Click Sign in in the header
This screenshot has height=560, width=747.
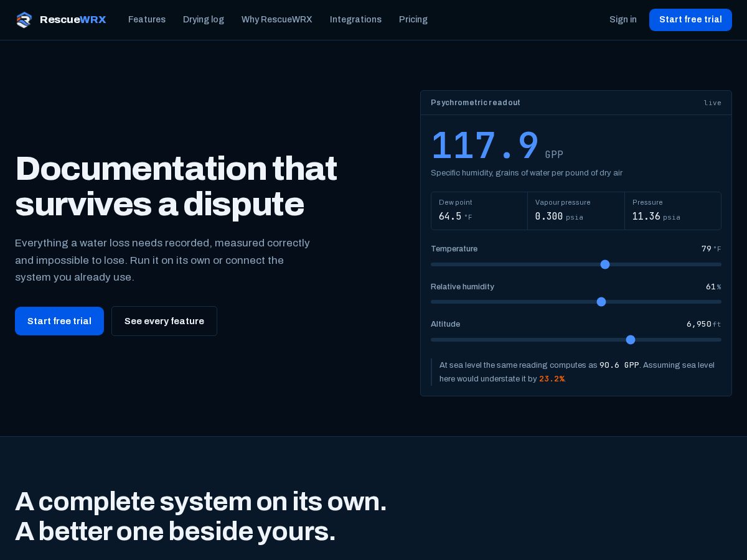(x=623, y=20)
